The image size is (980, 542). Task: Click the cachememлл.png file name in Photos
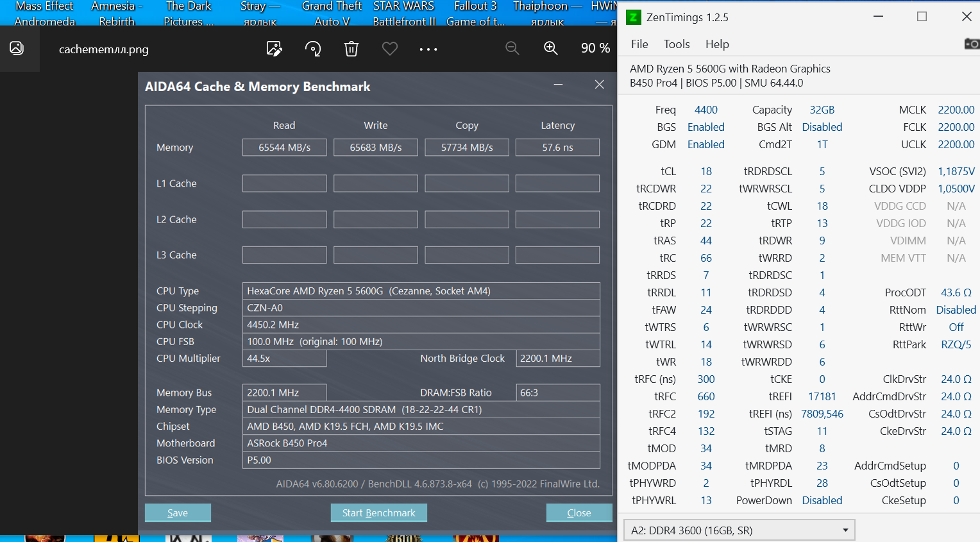(x=104, y=49)
